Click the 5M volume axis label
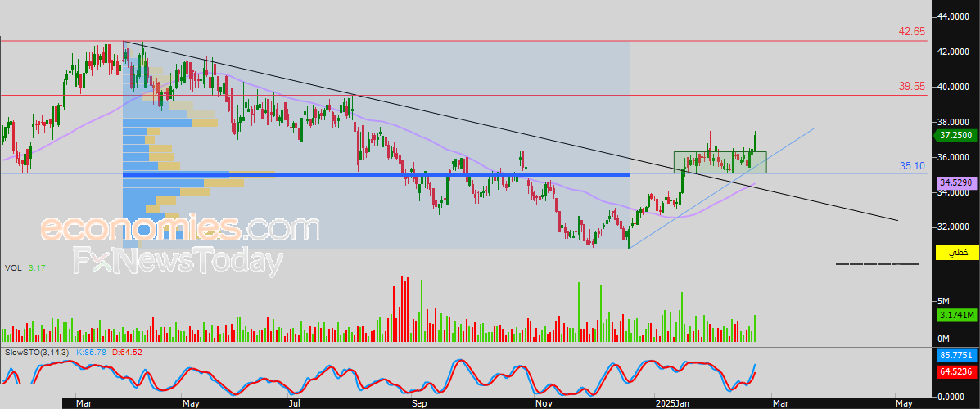Image resolution: width=980 pixels, height=409 pixels. pyautogui.click(x=943, y=300)
